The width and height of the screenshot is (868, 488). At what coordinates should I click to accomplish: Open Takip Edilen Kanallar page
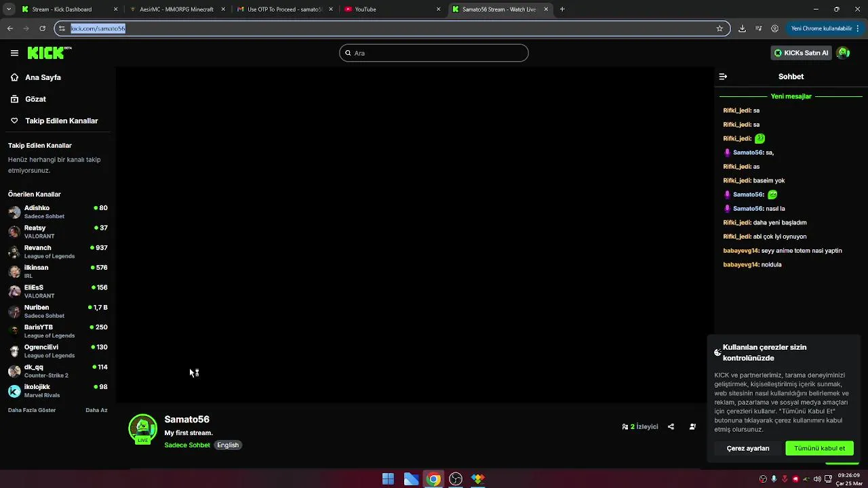[61, 121]
